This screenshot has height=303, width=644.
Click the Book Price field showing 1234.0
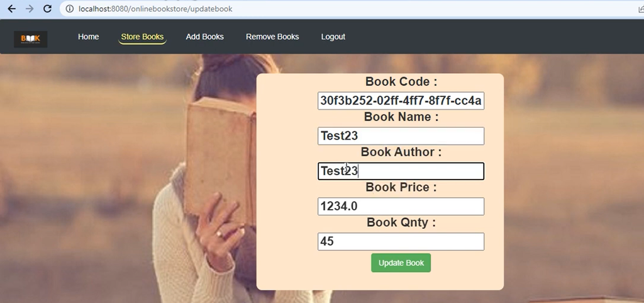pos(401,207)
